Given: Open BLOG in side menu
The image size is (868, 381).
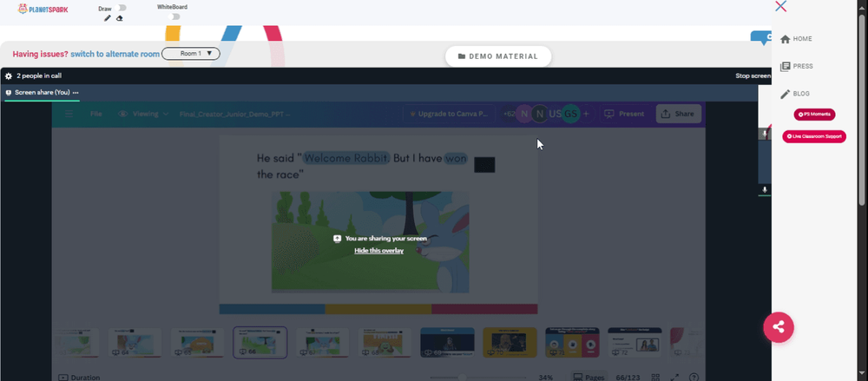Looking at the screenshot, I should pyautogui.click(x=794, y=94).
